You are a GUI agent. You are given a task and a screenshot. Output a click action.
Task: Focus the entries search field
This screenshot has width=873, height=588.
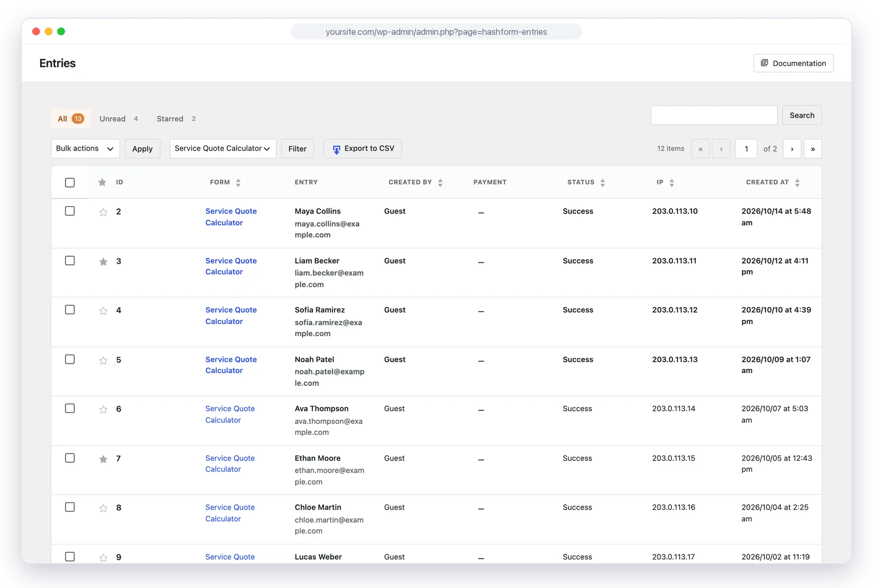point(714,115)
